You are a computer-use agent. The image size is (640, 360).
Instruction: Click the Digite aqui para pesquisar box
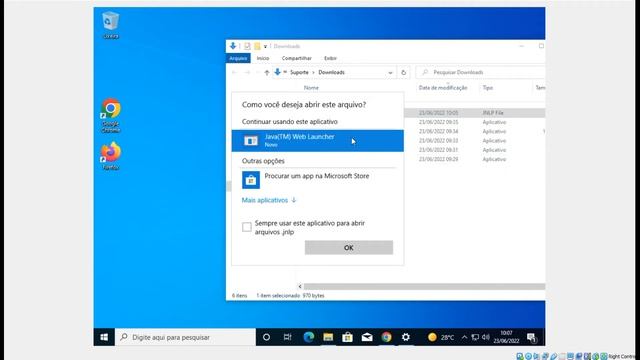click(185, 337)
